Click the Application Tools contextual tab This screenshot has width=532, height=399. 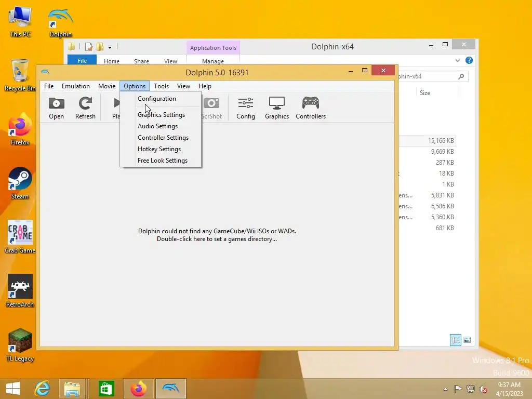(x=213, y=48)
